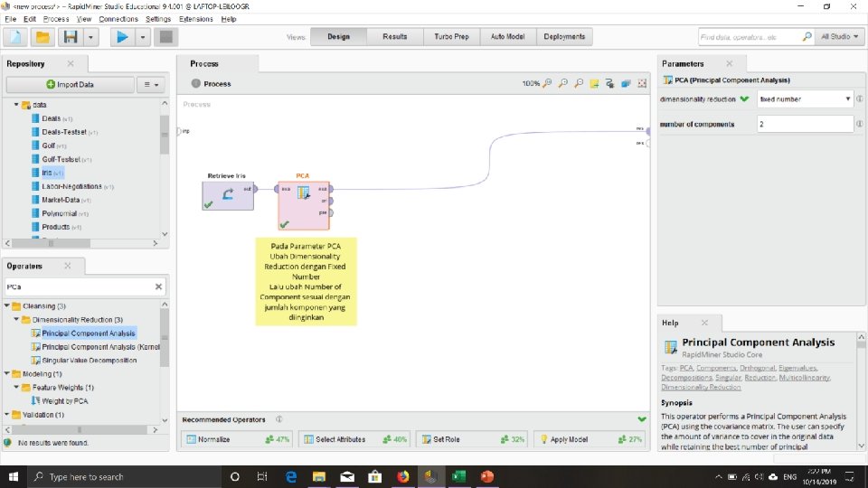
Task: Collapse the Dimensionality Reduction folder
Action: (x=16, y=320)
